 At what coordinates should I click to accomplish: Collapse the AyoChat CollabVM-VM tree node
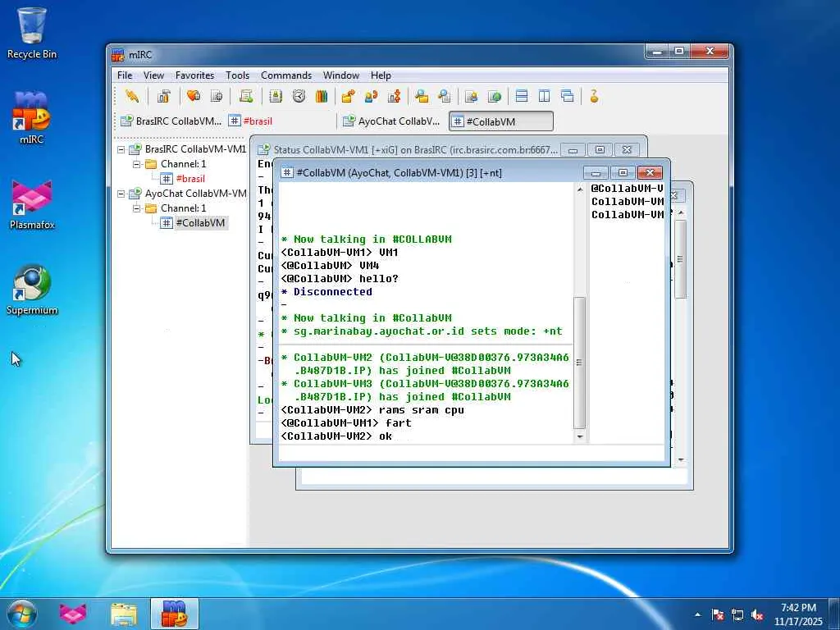121,194
